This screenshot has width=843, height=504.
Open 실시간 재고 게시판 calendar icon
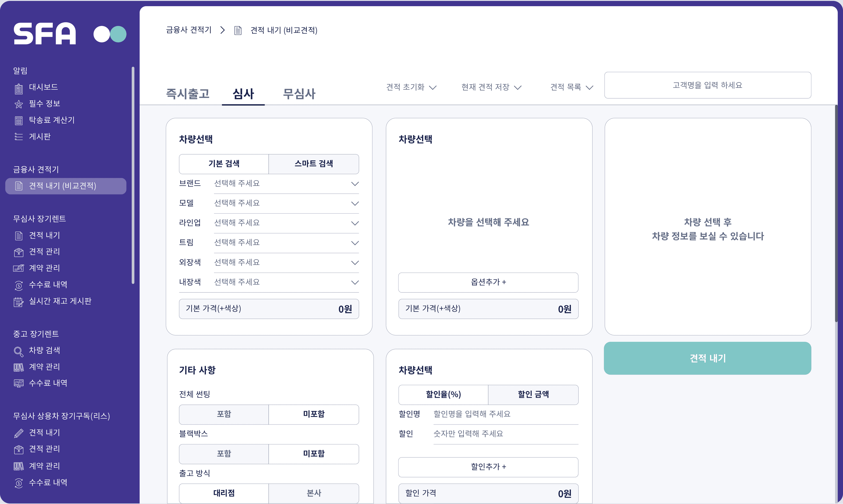tap(19, 302)
